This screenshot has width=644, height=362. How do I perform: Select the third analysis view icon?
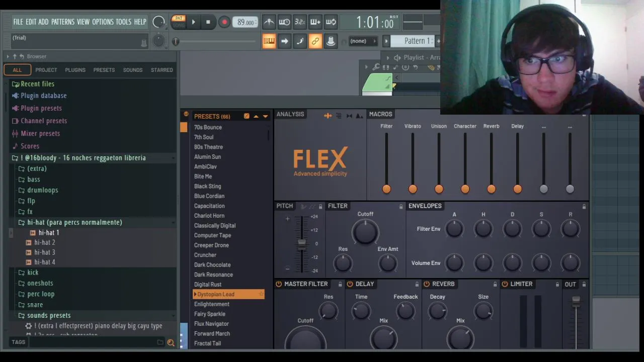point(349,116)
